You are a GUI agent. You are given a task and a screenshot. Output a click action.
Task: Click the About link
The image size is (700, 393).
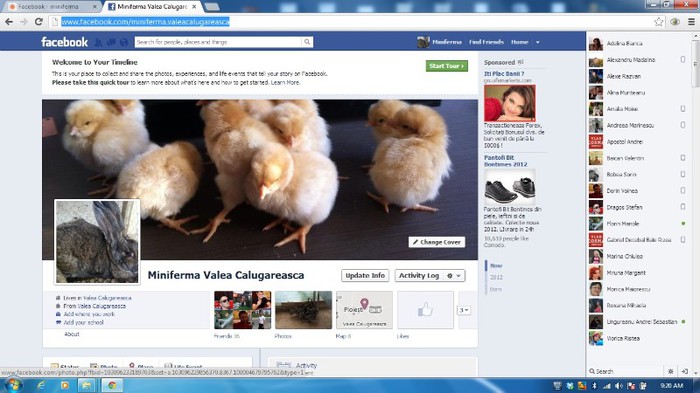click(x=71, y=334)
